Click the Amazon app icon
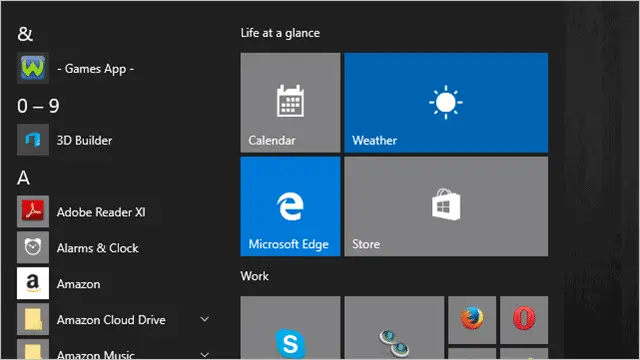The width and height of the screenshot is (640, 360). [x=33, y=283]
